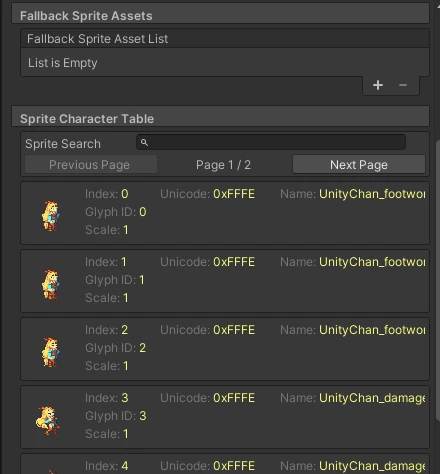Click the plus icon to add fallback sprite asset
This screenshot has width=440, height=474.
(378, 85)
